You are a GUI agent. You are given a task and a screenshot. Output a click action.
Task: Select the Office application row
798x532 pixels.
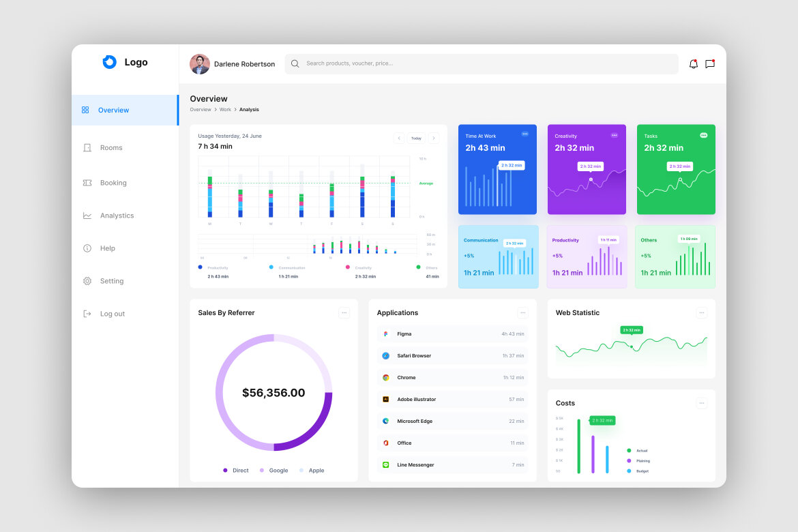(x=452, y=443)
